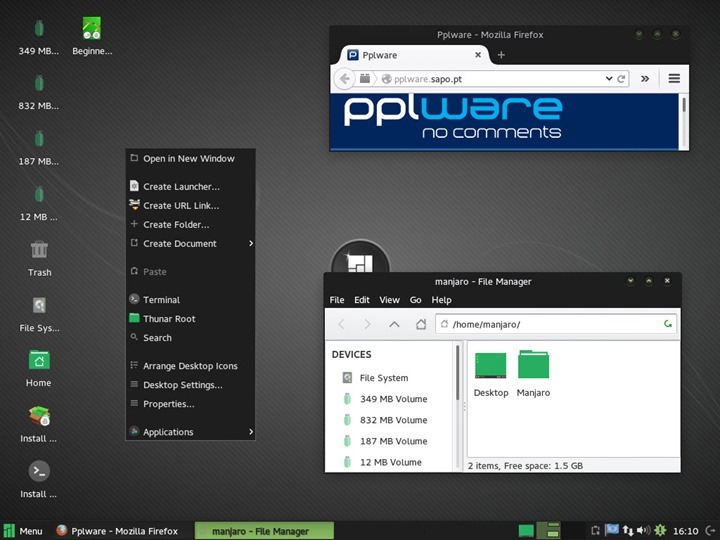Close the Pplware tab
This screenshot has height=540, width=720.
pos(478,55)
